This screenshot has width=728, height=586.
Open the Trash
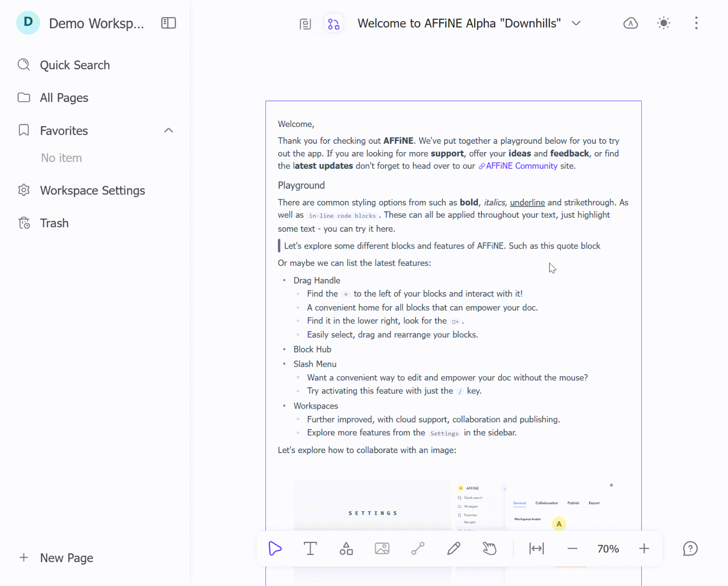point(54,223)
